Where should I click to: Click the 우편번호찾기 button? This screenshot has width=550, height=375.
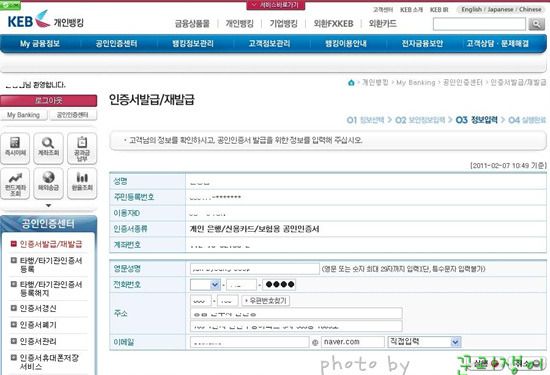(x=266, y=301)
